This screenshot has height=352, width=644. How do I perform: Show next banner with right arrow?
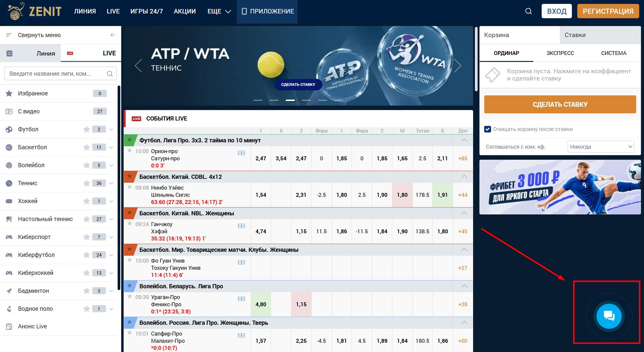tap(458, 66)
